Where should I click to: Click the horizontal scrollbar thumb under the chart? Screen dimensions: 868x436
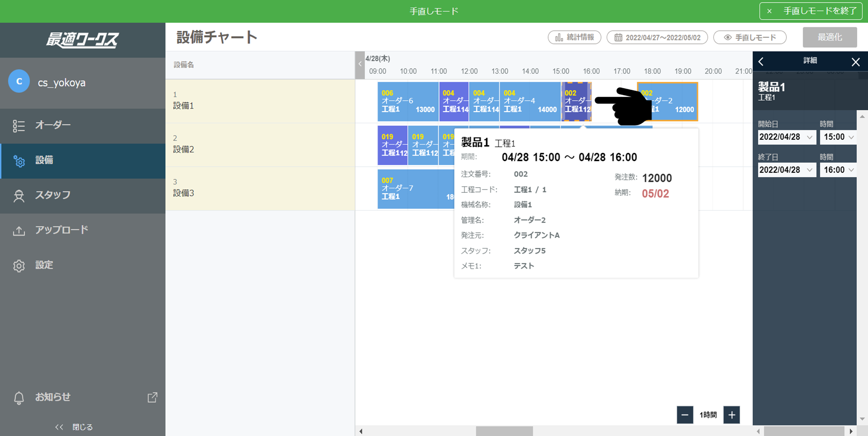(504, 431)
